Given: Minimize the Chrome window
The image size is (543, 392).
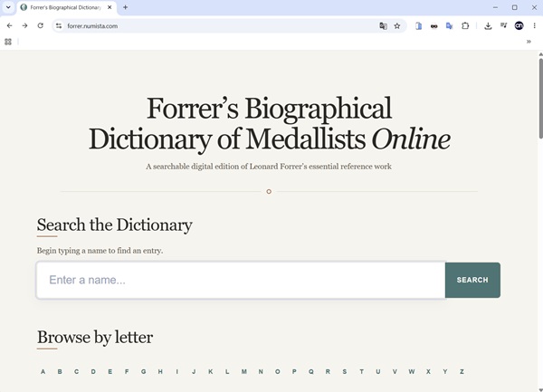Looking at the screenshot, I should 495,7.
